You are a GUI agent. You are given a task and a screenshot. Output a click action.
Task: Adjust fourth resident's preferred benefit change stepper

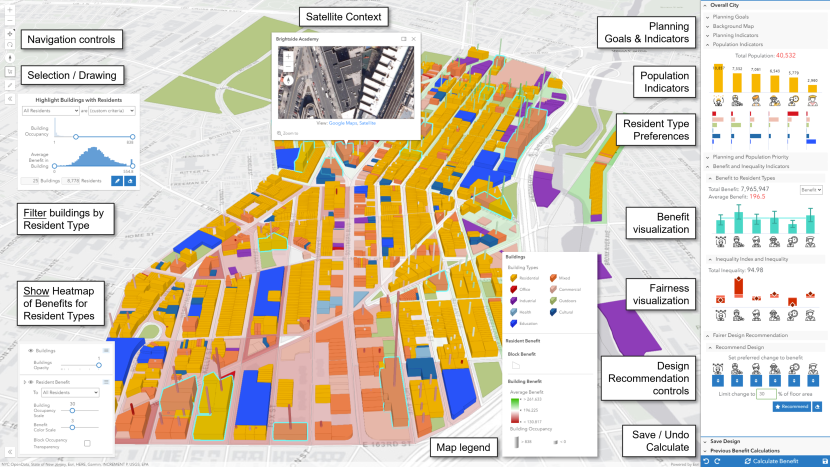coord(775,381)
